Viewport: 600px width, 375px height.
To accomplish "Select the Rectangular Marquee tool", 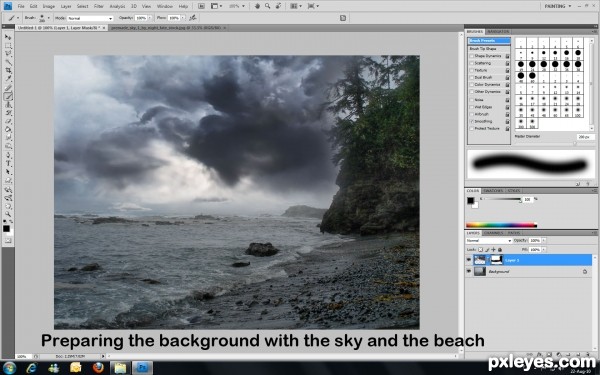I will click(x=8, y=46).
